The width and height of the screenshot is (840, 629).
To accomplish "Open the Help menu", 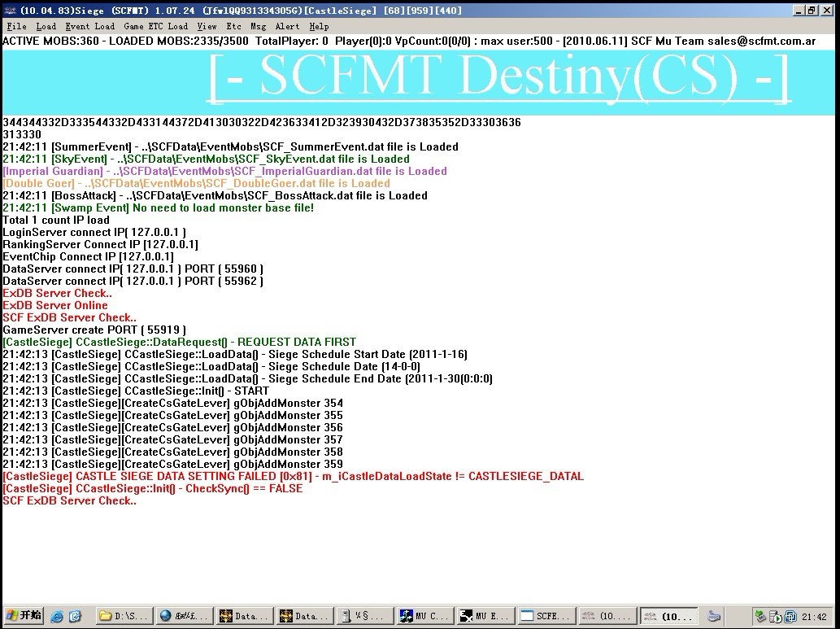I will [319, 26].
